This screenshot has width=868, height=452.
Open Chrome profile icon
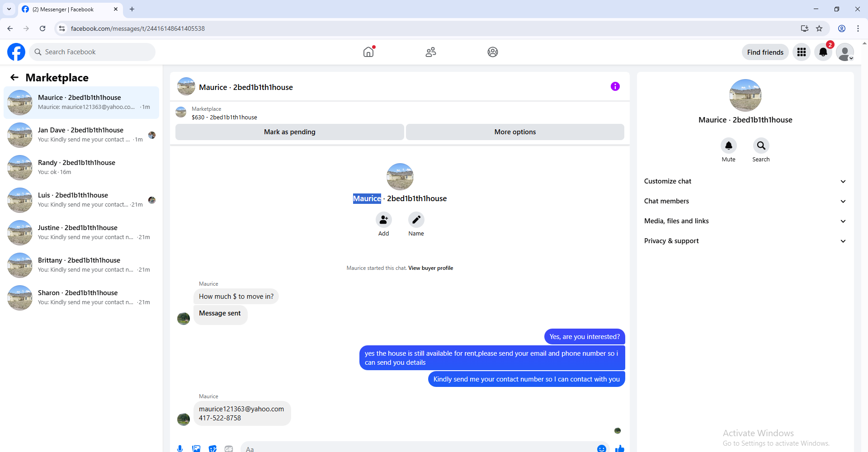point(842,28)
